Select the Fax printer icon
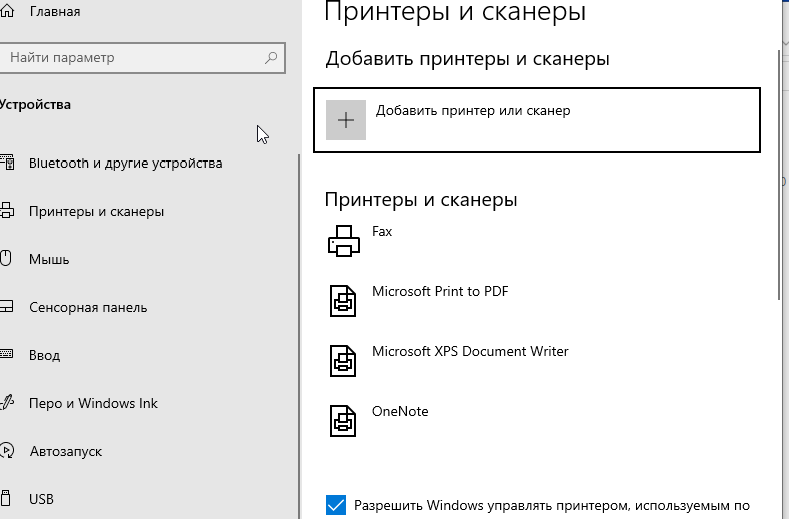789x519 pixels. point(344,241)
